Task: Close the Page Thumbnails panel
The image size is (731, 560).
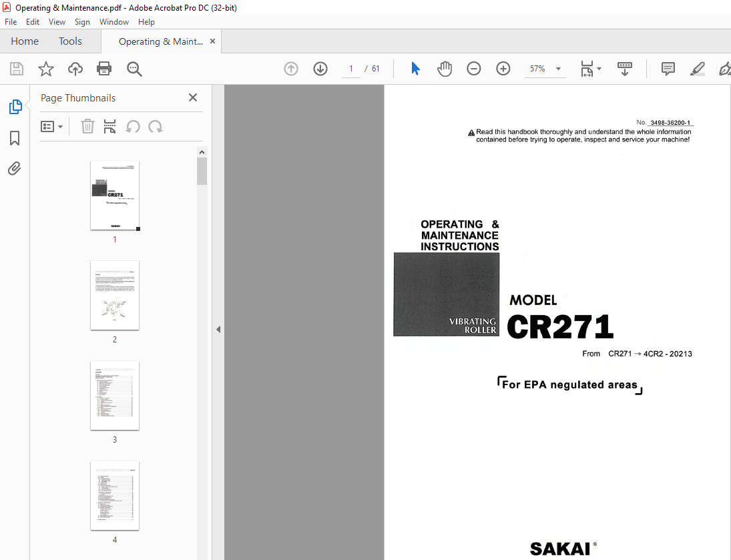Action: [193, 97]
